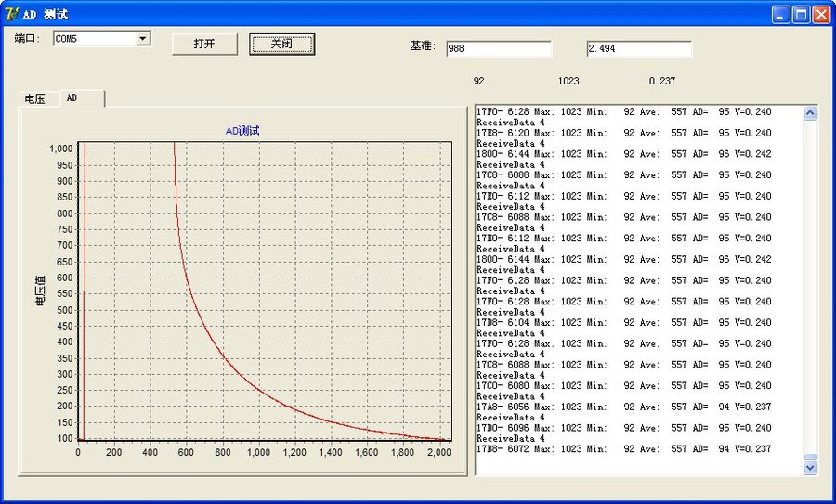Switch to the 电压 tab
The image size is (836, 504).
pos(35,98)
